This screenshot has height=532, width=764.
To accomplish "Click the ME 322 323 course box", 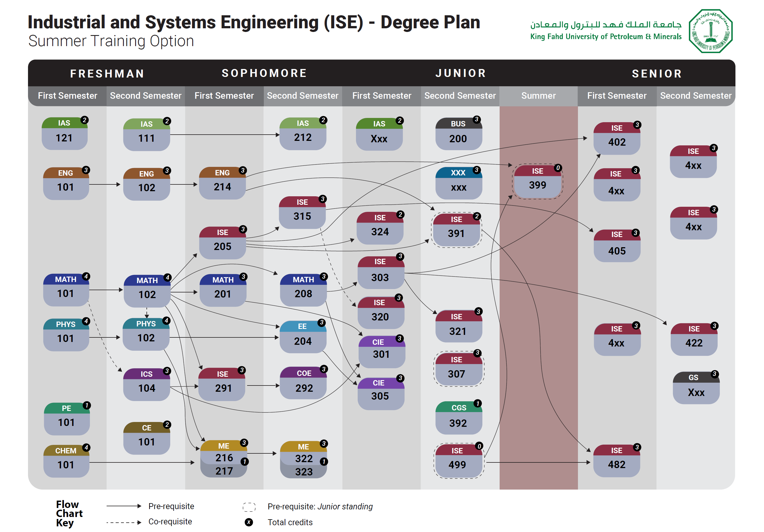I will click(303, 459).
